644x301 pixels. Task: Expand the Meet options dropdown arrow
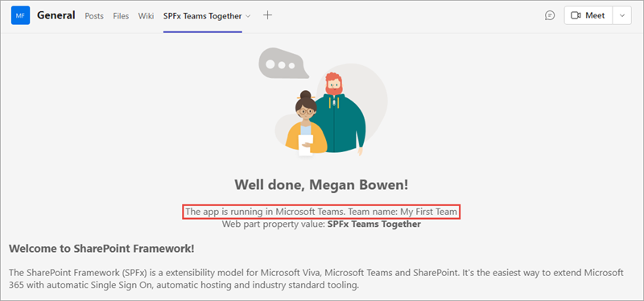pyautogui.click(x=621, y=15)
